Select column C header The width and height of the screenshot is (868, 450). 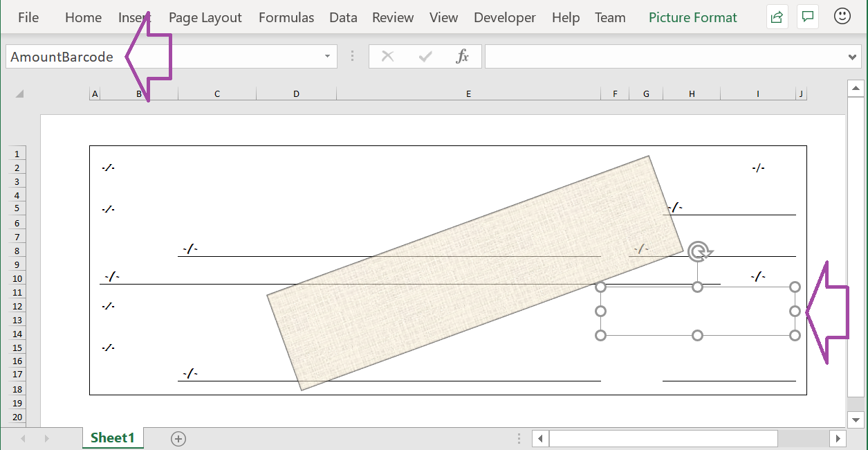click(x=217, y=93)
